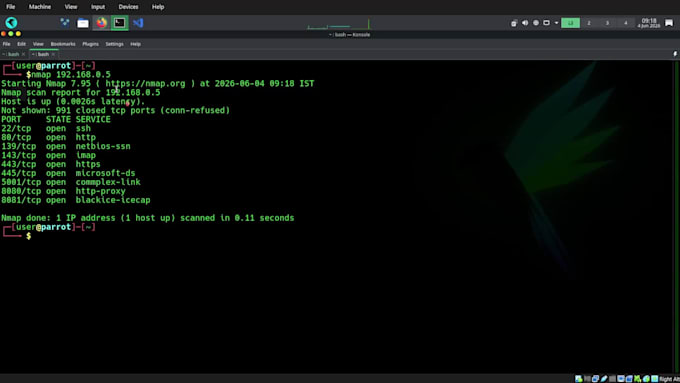Click the 'Nmap done' summary line
Screen dimensions: 680x383
pyautogui.click(x=147, y=218)
